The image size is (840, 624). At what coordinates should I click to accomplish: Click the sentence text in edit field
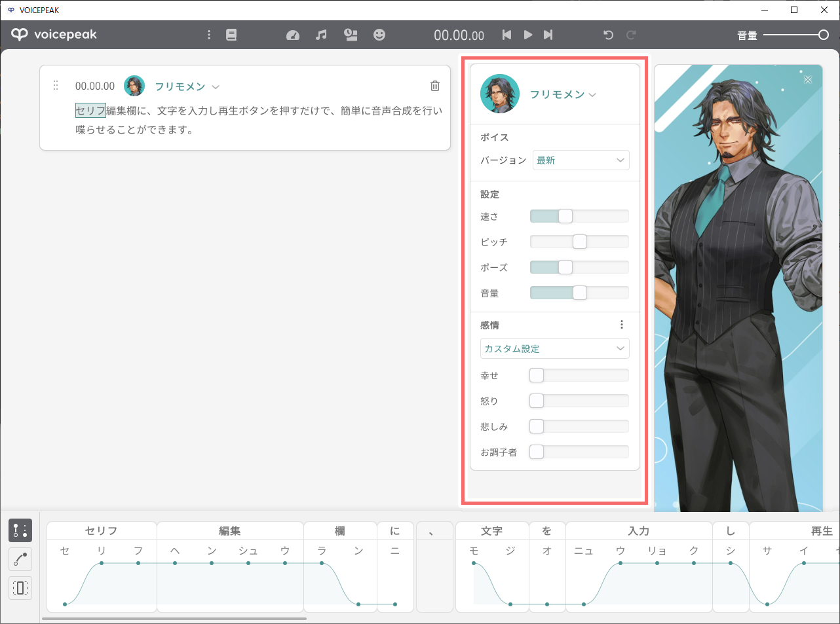tap(259, 120)
